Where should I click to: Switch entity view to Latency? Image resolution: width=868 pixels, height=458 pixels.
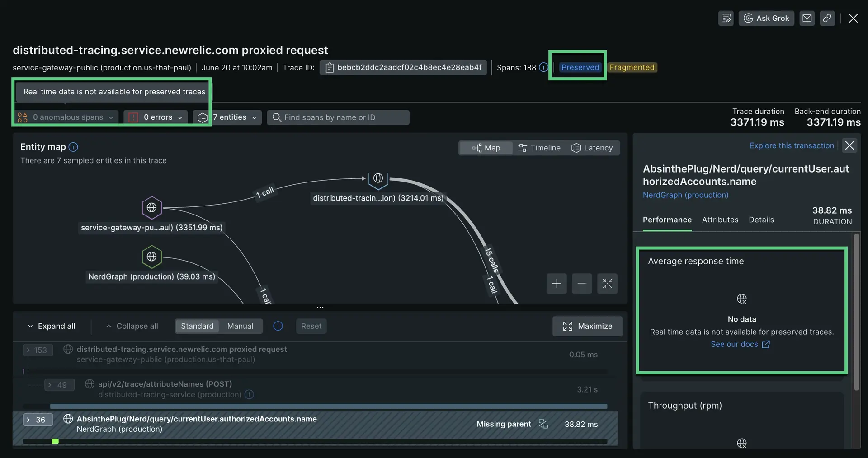[593, 148]
